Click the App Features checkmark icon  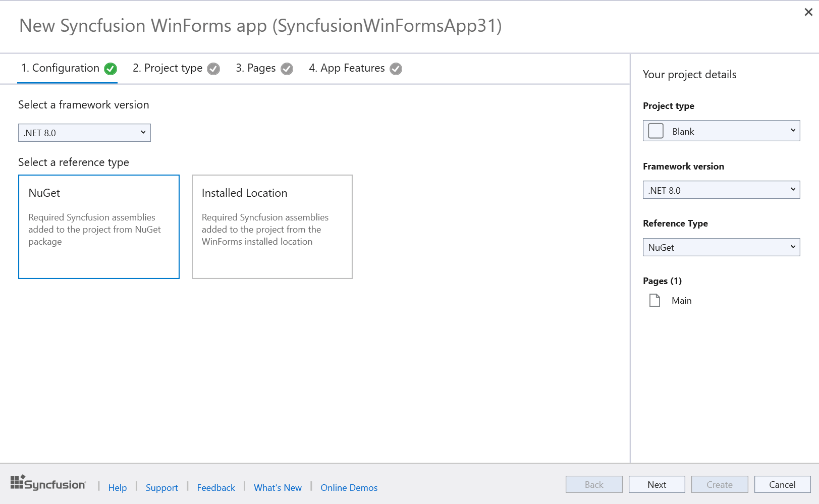tap(396, 69)
